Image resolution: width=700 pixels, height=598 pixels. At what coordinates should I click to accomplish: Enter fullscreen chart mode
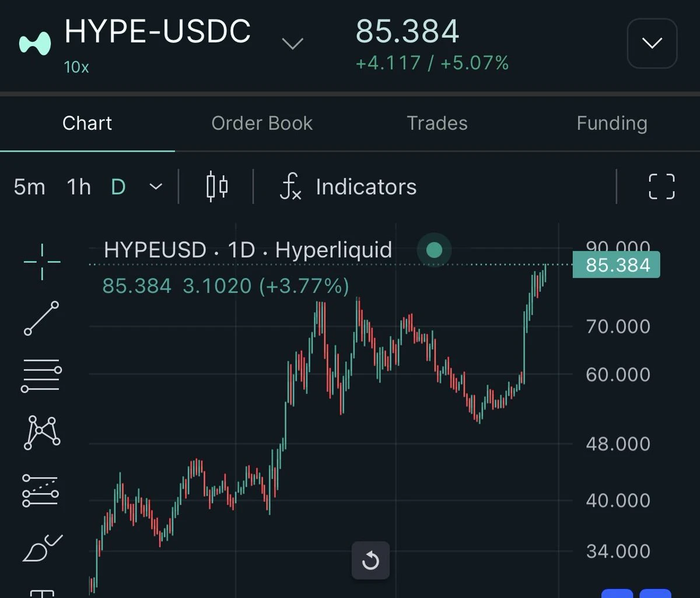point(661,187)
